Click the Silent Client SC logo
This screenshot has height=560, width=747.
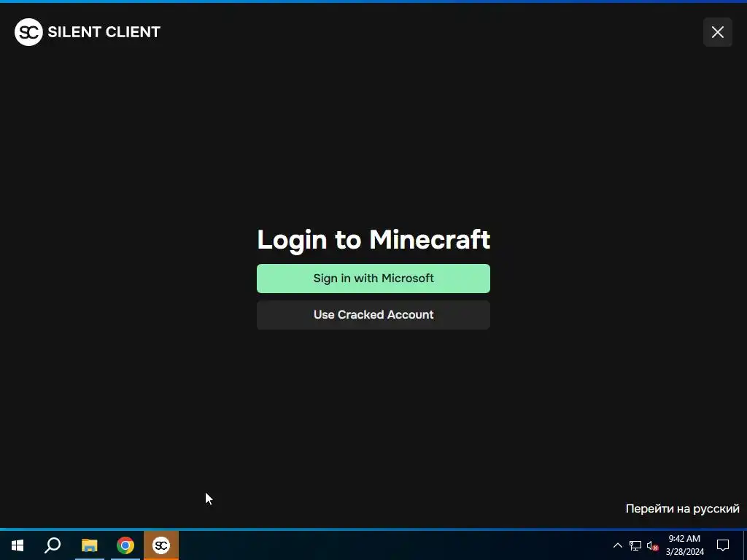28,32
